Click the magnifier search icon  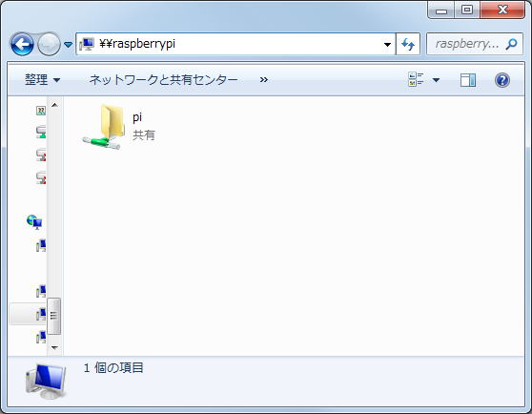click(x=511, y=44)
